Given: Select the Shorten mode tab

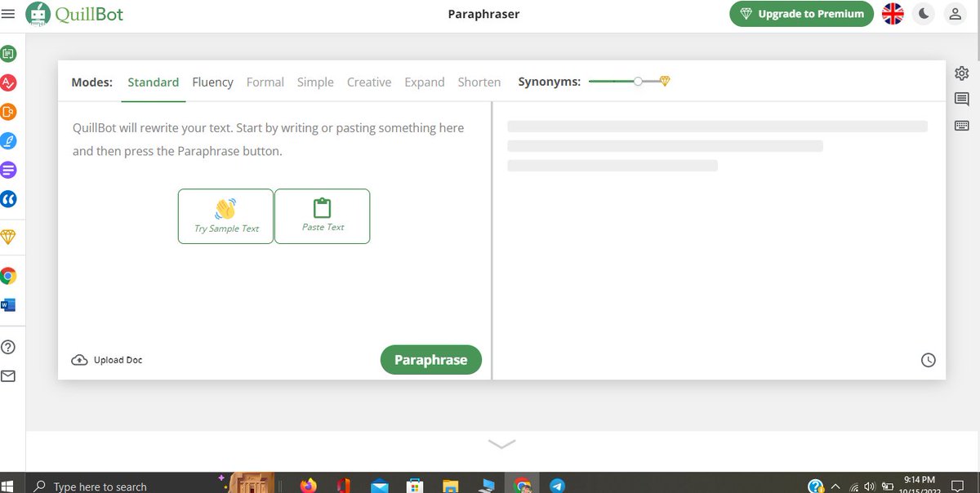Looking at the screenshot, I should click(479, 82).
